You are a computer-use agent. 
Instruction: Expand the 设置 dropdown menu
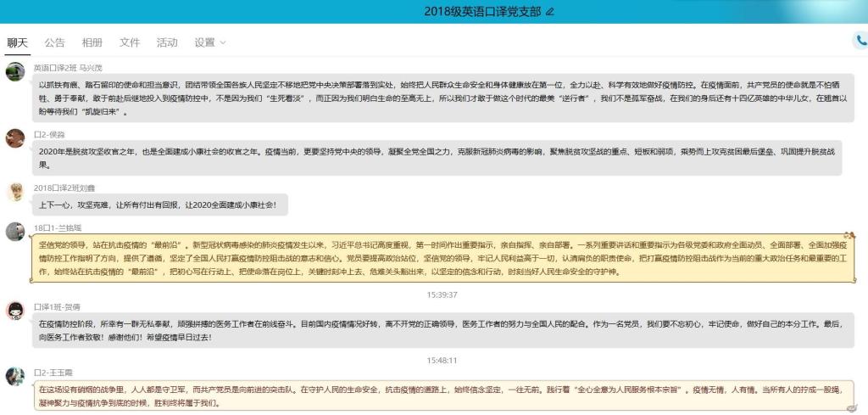point(209,42)
